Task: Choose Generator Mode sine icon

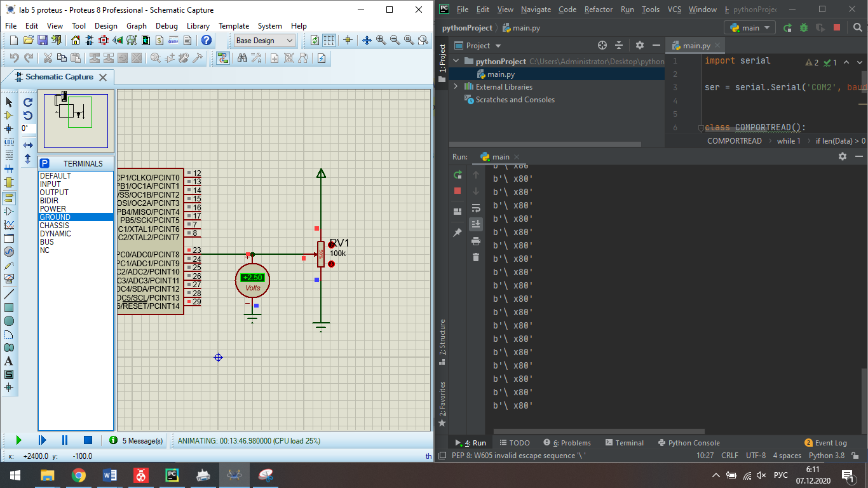Action: (9, 252)
